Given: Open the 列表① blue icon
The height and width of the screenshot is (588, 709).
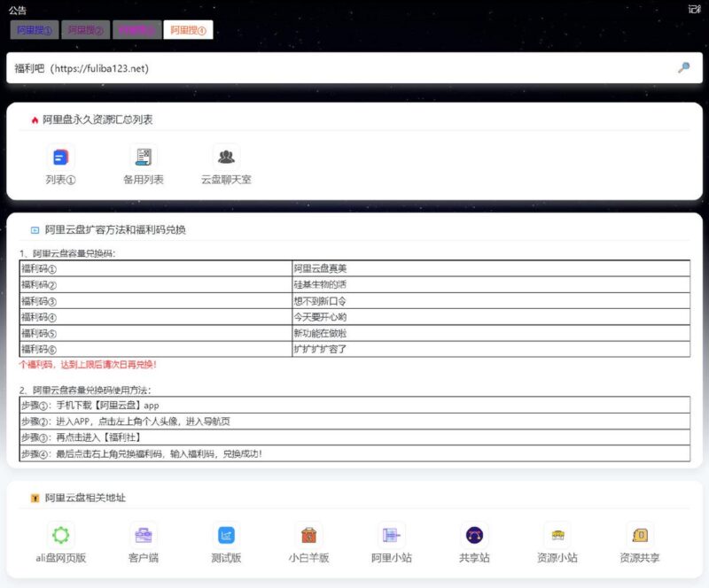Looking at the screenshot, I should (x=60, y=158).
